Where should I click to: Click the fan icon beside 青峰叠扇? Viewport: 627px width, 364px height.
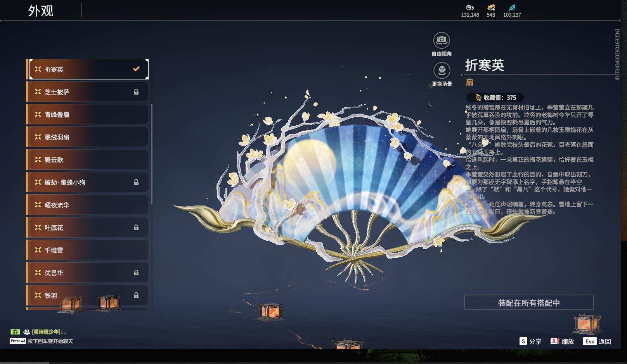[x=38, y=114]
